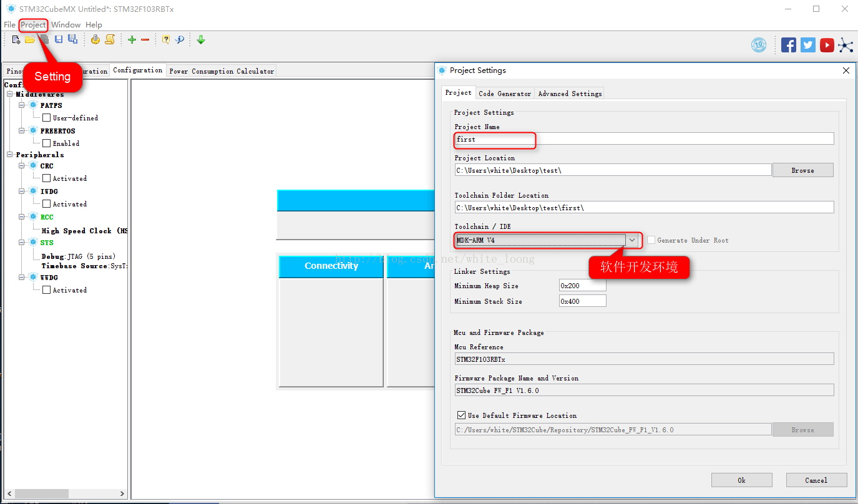Click the red minus toolbar icon
Viewport: 858px width, 504px height.
[x=145, y=40]
